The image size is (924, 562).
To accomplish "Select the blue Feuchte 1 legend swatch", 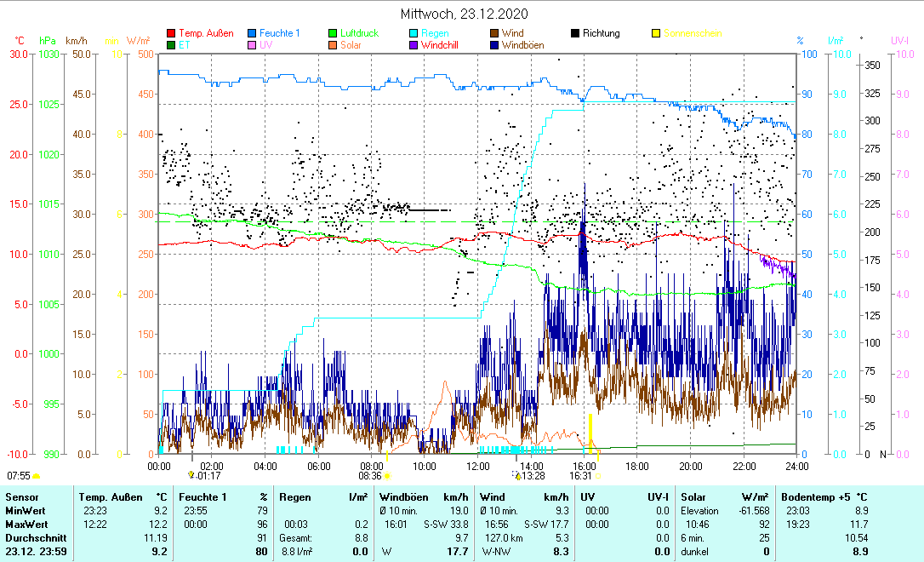I will coord(252,34).
